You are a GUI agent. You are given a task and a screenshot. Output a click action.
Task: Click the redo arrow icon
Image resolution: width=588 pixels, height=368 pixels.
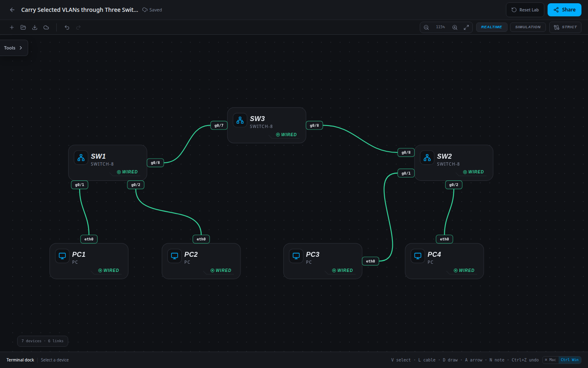tap(78, 27)
